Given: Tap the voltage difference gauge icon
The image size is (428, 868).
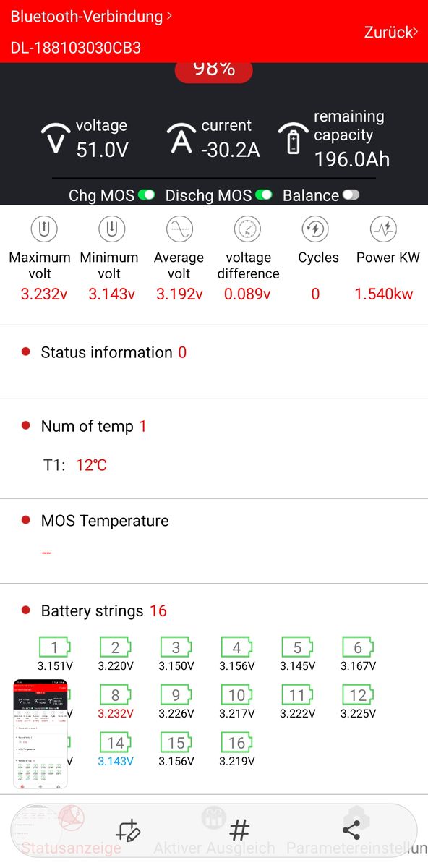Looking at the screenshot, I should [x=247, y=230].
